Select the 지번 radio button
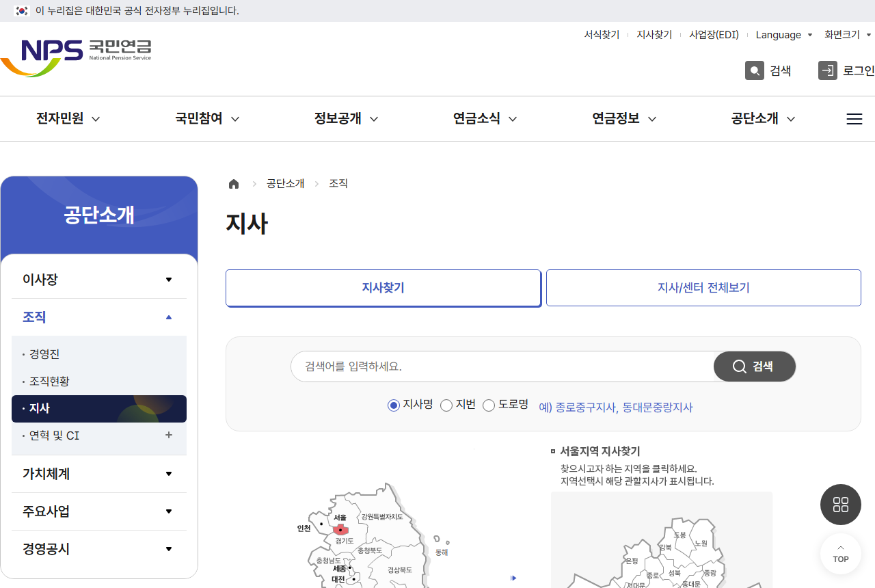875x588 pixels. click(446, 405)
